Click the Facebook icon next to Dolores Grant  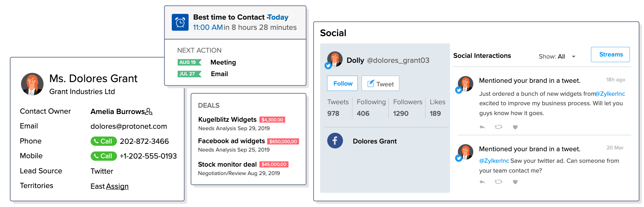click(335, 141)
